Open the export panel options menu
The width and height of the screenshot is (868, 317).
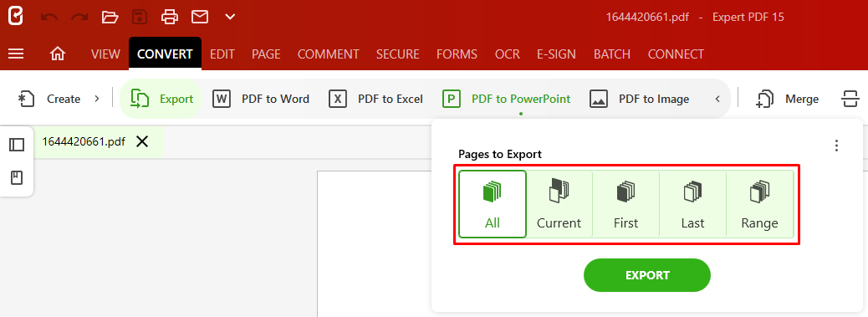(836, 146)
